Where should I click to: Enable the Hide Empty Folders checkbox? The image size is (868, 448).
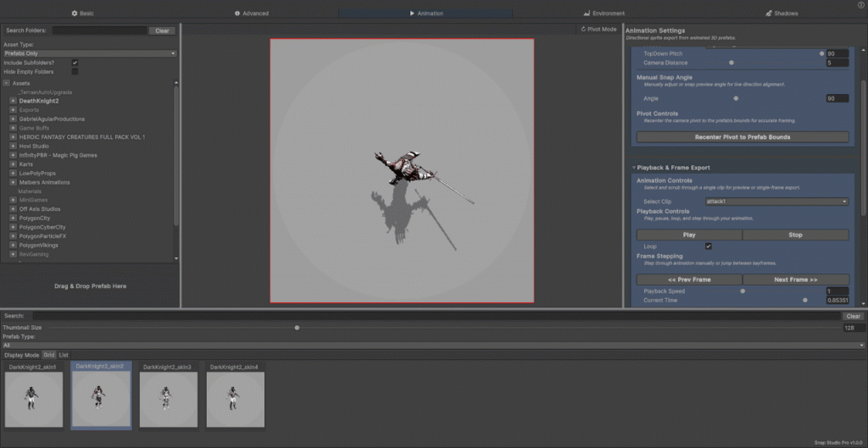coord(75,72)
